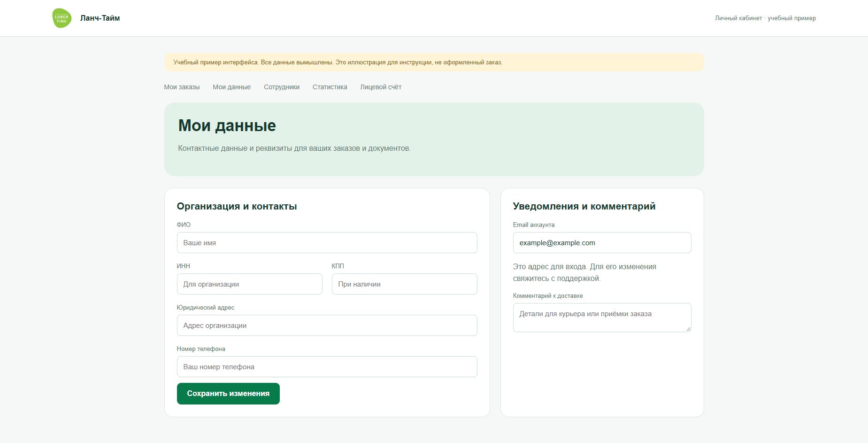The width and height of the screenshot is (868, 443).
Task: Go to the Сотрудники tab
Action: pos(282,87)
